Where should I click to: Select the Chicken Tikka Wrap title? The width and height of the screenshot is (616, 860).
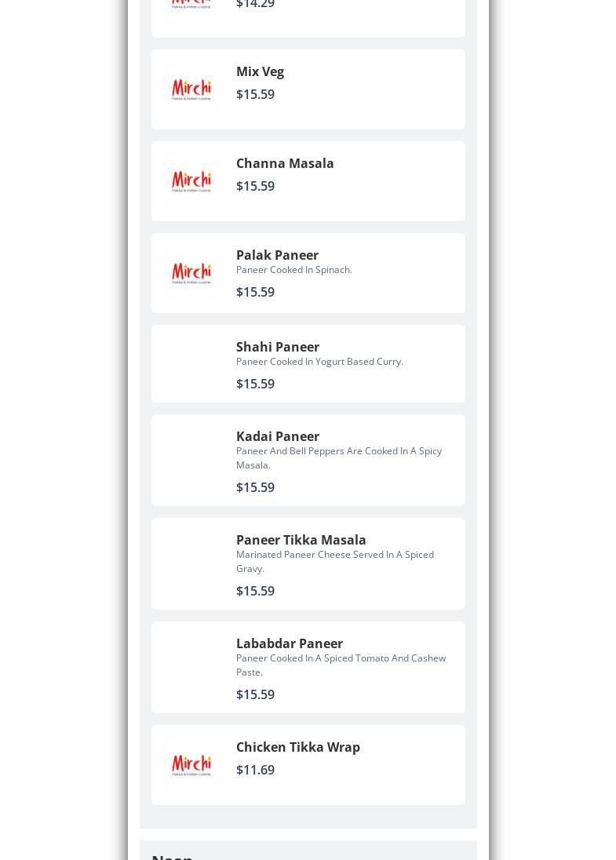click(297, 747)
